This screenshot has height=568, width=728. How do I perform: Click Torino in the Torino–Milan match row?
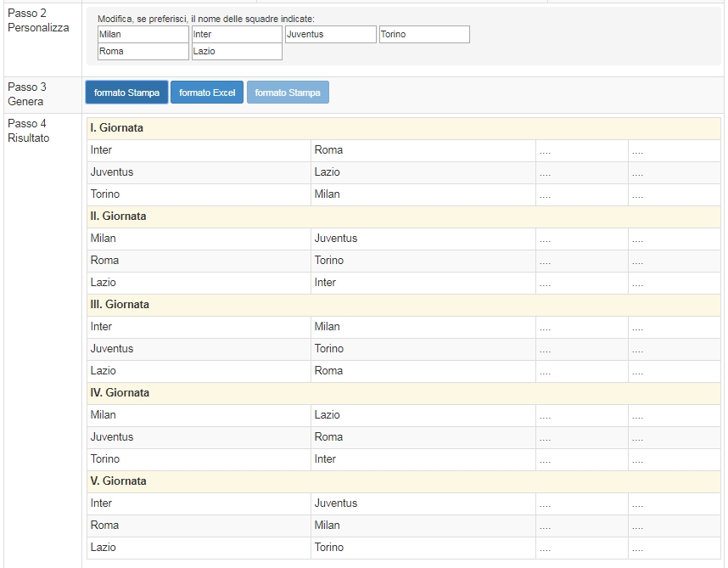point(105,194)
